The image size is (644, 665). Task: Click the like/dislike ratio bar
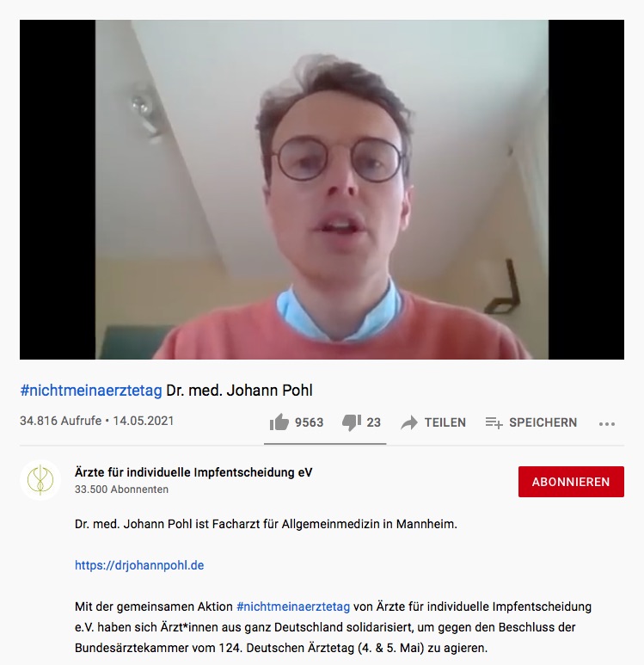tap(325, 444)
